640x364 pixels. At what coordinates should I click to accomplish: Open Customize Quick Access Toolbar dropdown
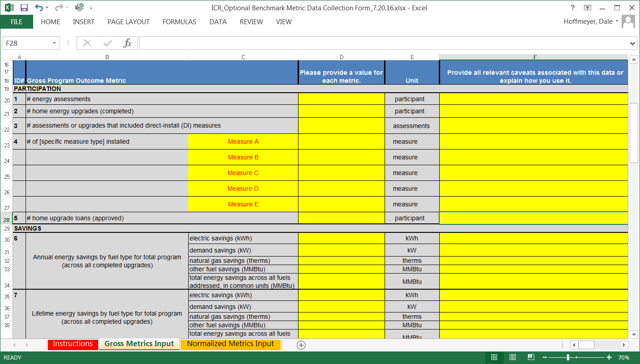(91, 8)
